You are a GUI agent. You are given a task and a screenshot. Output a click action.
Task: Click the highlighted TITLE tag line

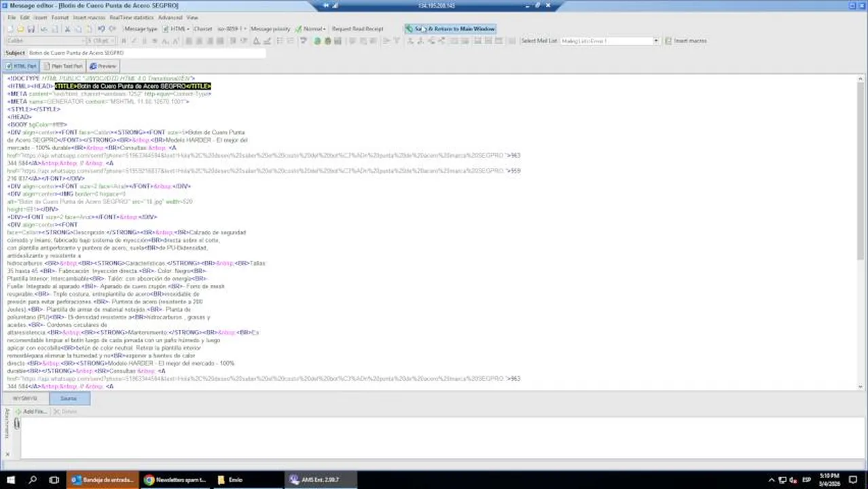[x=132, y=86]
